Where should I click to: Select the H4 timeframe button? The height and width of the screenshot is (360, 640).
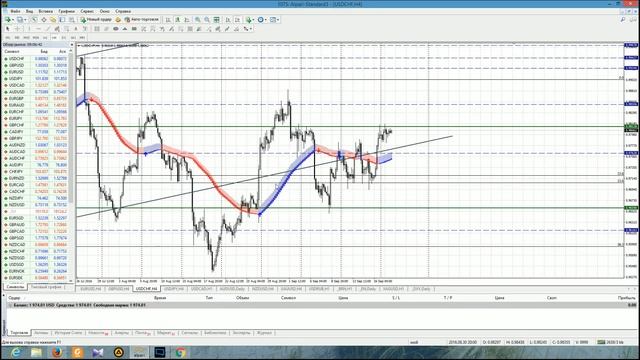pos(54,38)
